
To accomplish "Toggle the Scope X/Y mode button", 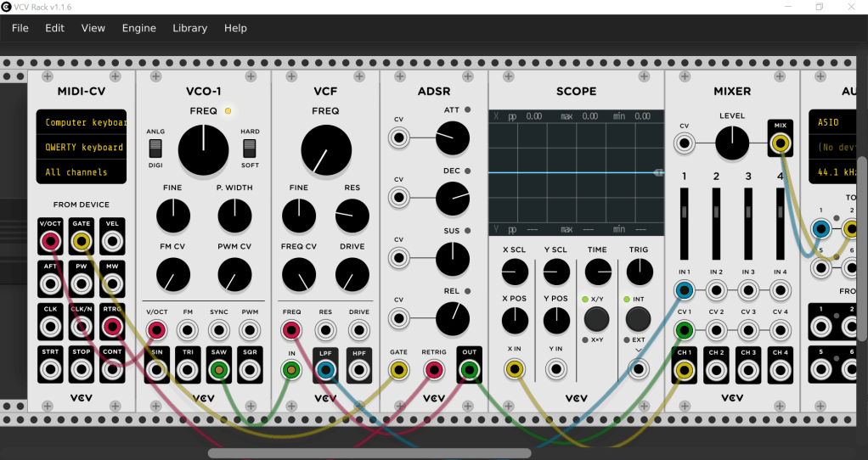I will (597, 319).
